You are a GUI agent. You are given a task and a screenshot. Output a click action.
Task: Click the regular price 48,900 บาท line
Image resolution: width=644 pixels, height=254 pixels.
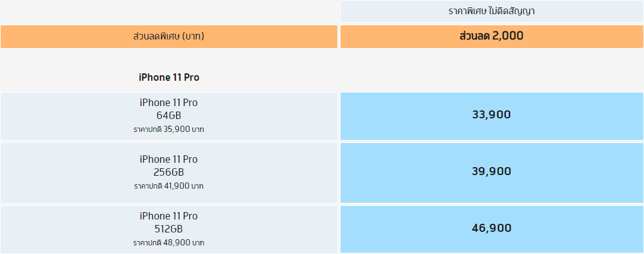[168, 243]
